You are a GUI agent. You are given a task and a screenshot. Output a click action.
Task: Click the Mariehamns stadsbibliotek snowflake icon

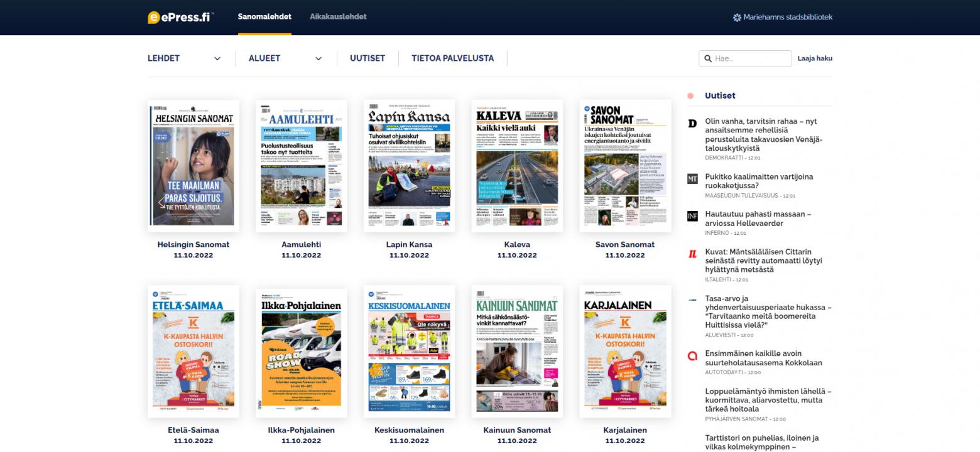pyautogui.click(x=737, y=18)
